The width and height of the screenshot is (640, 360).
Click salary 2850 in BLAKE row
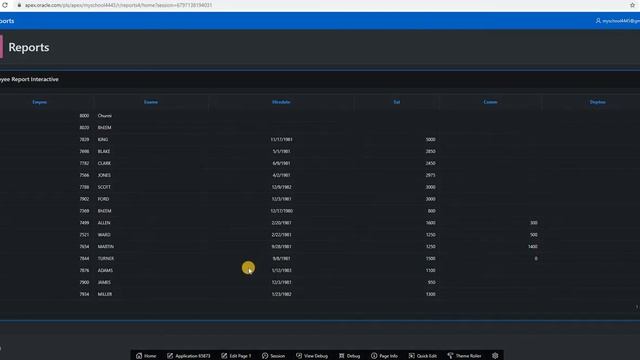430,151
